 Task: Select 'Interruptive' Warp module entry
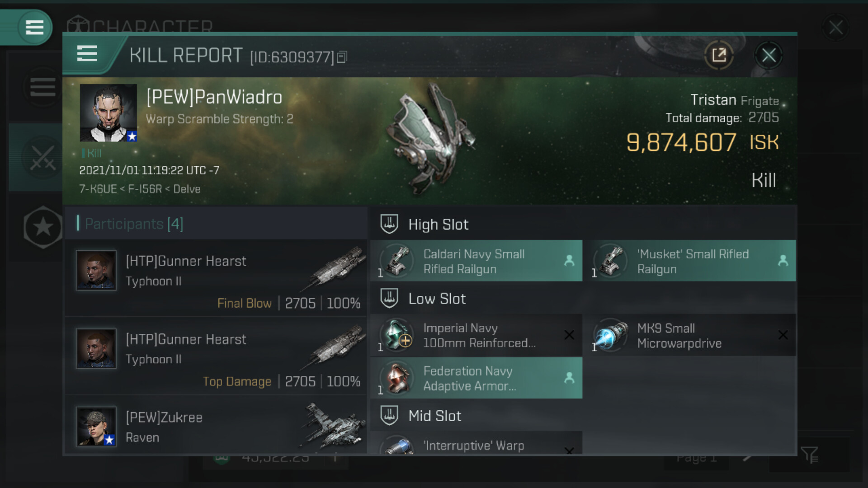pos(476,443)
